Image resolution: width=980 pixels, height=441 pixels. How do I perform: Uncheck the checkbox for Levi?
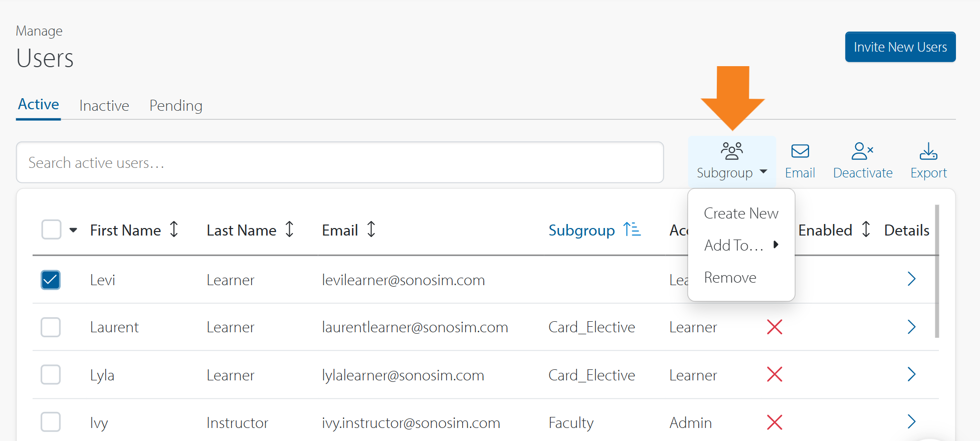pos(51,280)
